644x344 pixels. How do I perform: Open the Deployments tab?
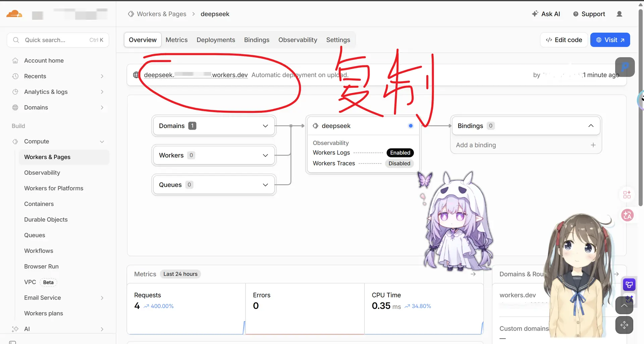(216, 40)
